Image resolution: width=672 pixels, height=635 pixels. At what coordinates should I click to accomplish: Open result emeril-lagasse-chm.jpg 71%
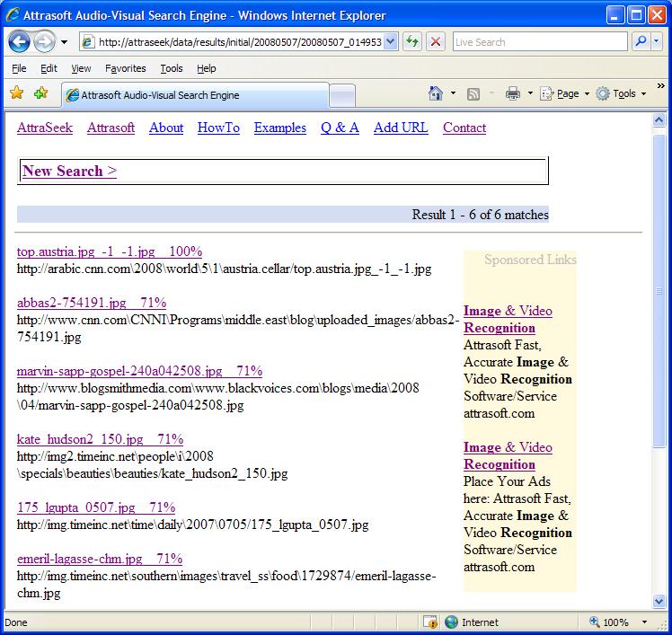coord(100,559)
